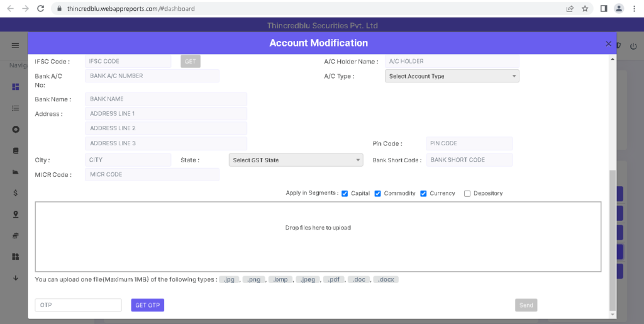The image size is (644, 324).
Task: Click the .jpeg file type tag
Action: click(308, 280)
